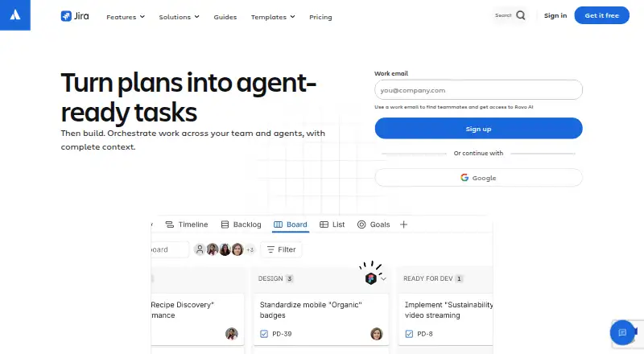Click the Figma icon in Design column
Image resolution: width=644 pixels, height=354 pixels.
coord(371,278)
